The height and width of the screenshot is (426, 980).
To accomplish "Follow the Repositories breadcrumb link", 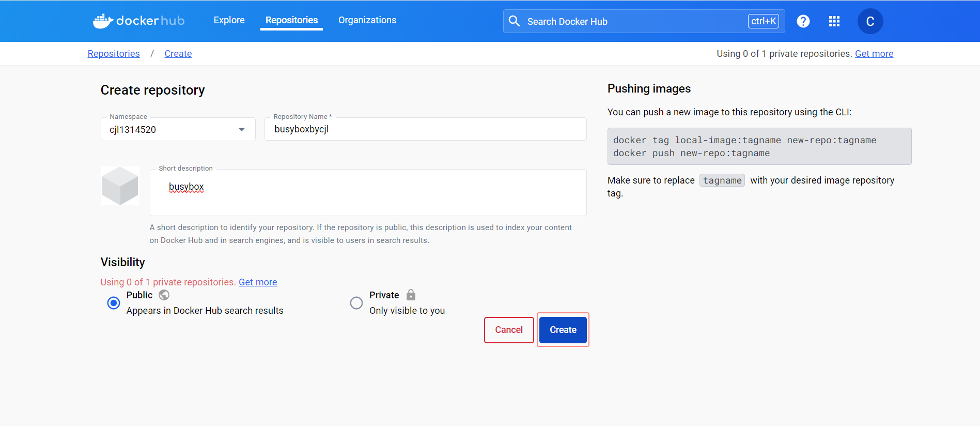I will [114, 54].
